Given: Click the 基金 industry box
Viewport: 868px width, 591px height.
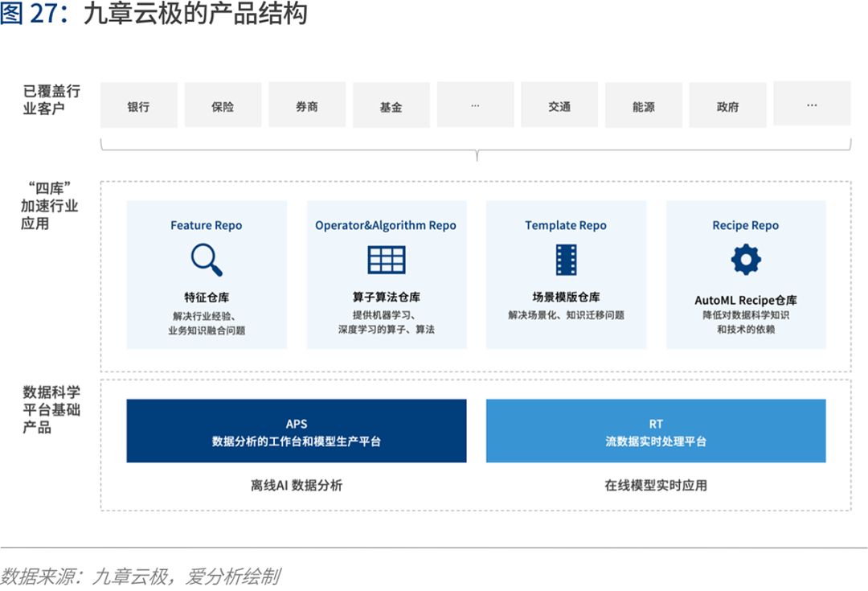Looking at the screenshot, I should tap(391, 105).
